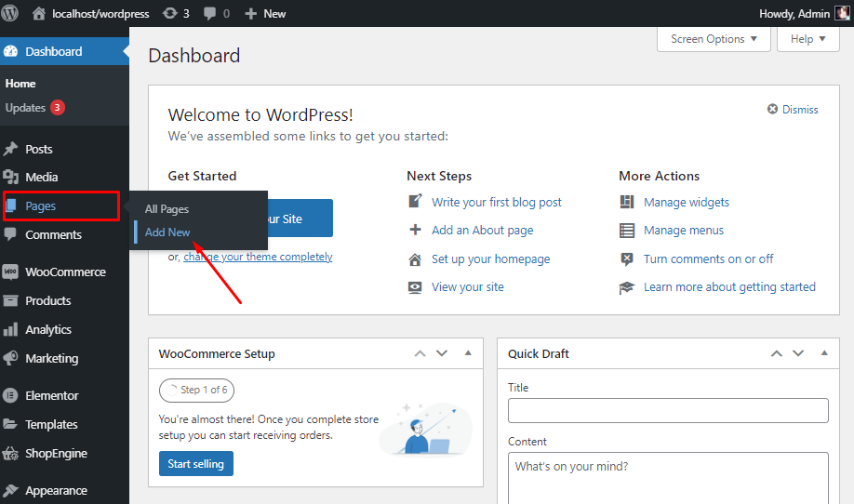
Task: Move WooCommerce Setup widget up
Action: (x=420, y=353)
